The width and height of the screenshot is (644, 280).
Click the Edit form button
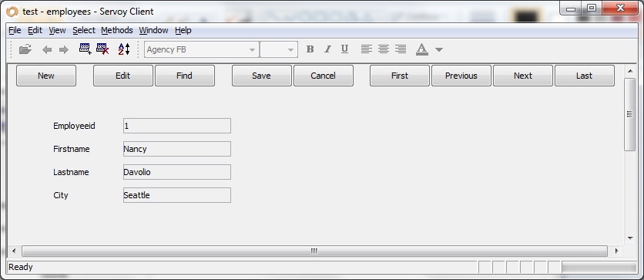pyautogui.click(x=123, y=76)
